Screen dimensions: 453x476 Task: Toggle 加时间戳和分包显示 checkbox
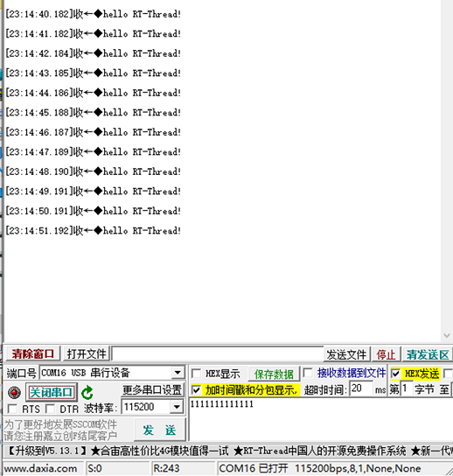(196, 389)
